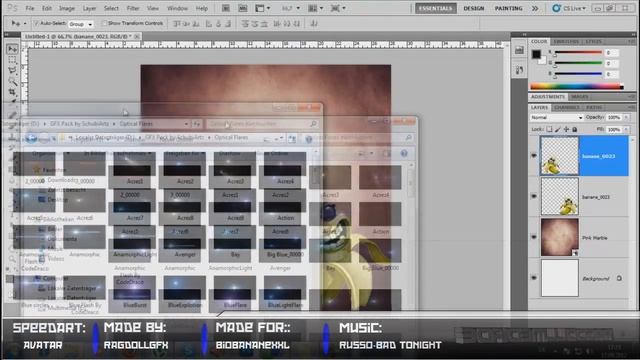Open the Auto-Select Group dropdown
This screenshot has height=360, width=640.
click(x=80, y=24)
